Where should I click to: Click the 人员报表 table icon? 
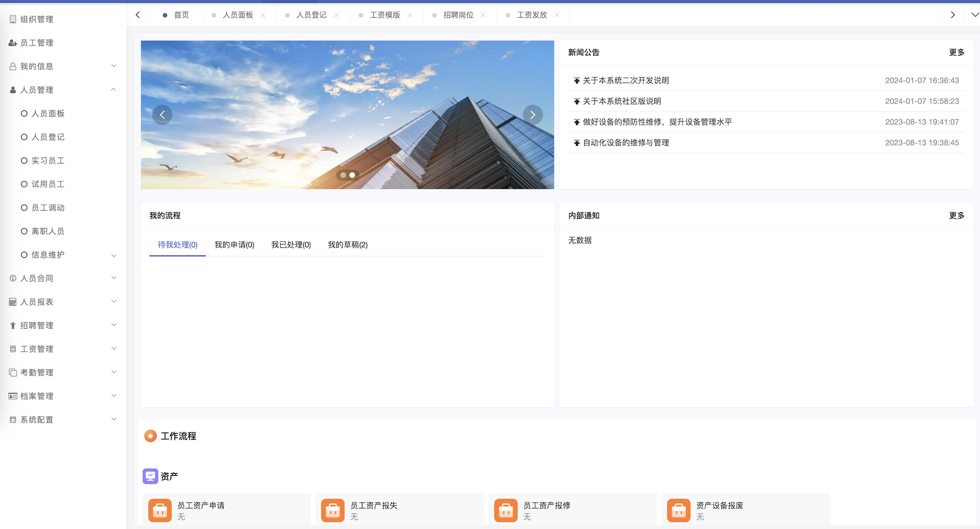[13, 302]
